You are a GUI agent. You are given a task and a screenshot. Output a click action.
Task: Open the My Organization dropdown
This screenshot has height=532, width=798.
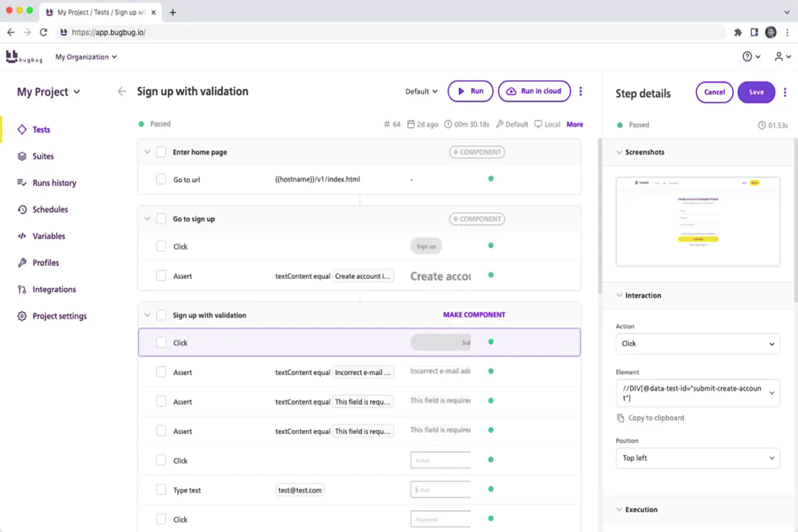coord(86,57)
